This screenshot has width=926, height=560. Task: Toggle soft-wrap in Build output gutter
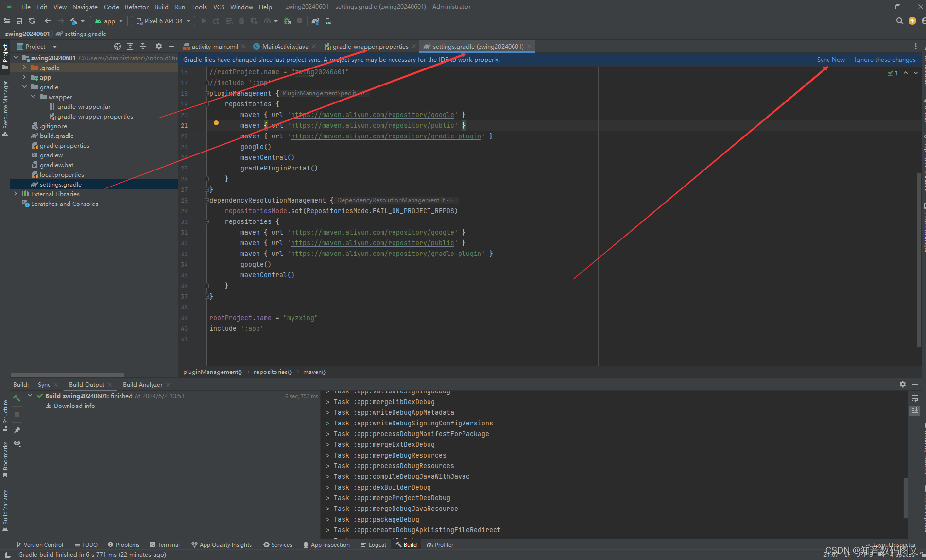pyautogui.click(x=915, y=398)
